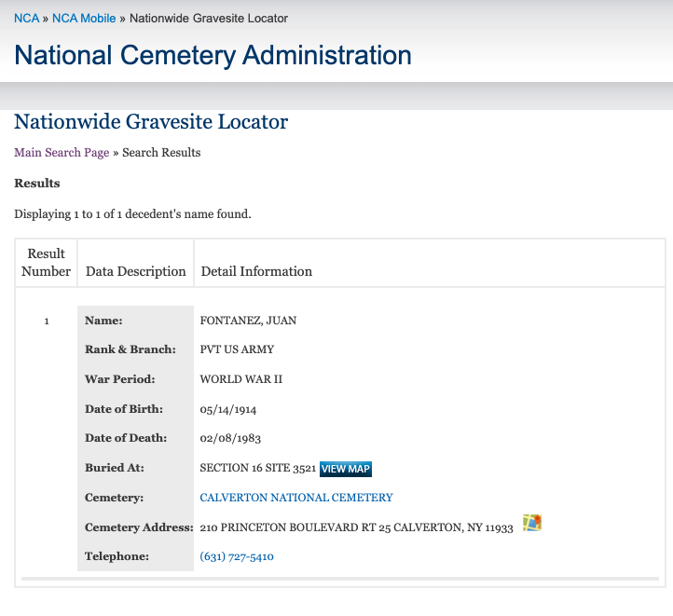Click the Nationwide Gravesite Locator breadcrumb text
673x616 pixels.
209,19
